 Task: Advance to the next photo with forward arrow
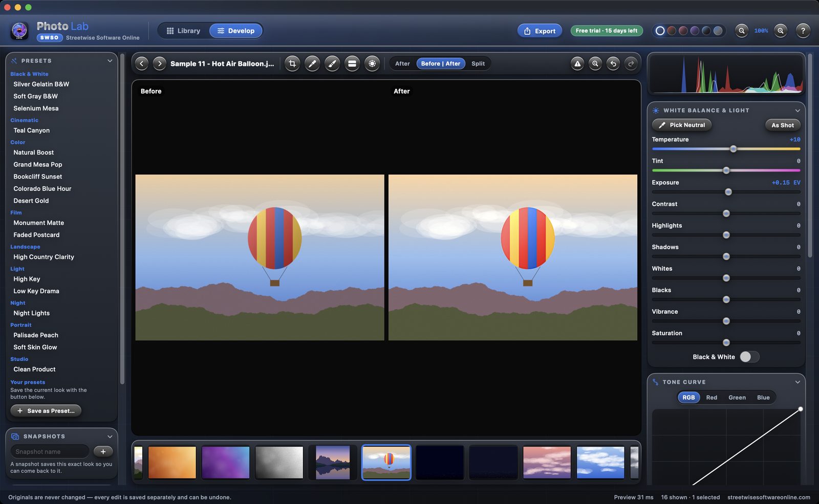click(x=160, y=64)
